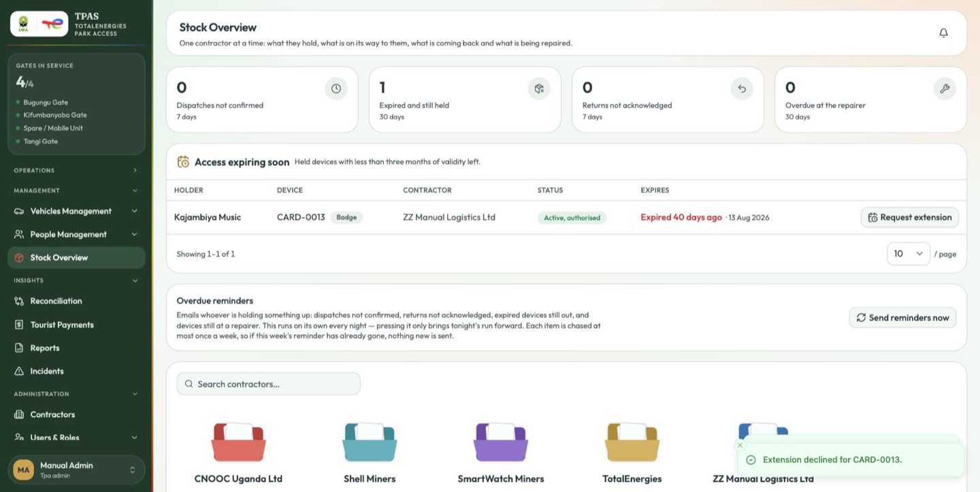Expand the Users & Roles submenu chevron
This screenshot has width=980, height=492.
pyautogui.click(x=135, y=438)
